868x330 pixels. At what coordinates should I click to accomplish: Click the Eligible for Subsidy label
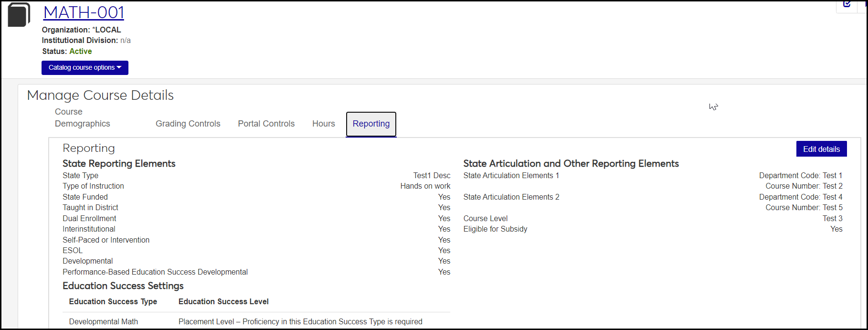point(495,229)
